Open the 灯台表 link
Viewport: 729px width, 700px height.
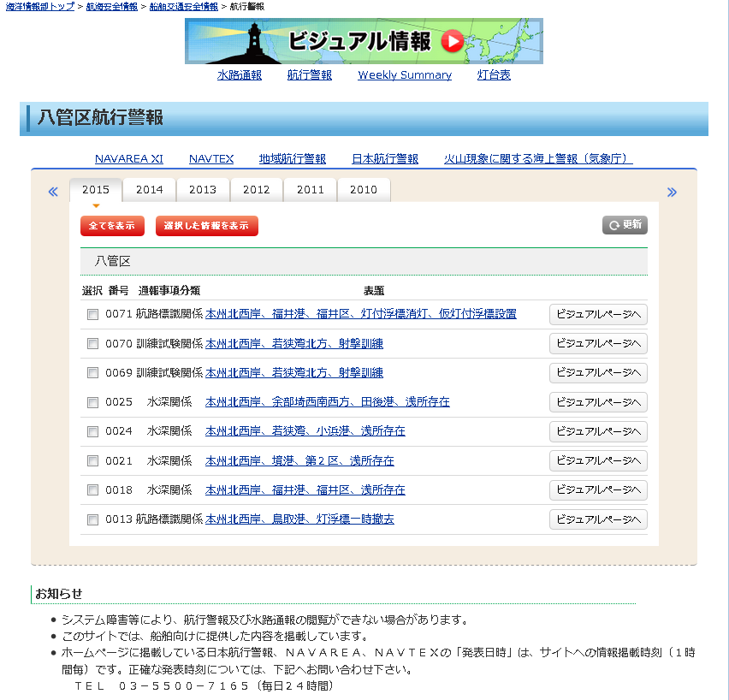click(x=494, y=75)
